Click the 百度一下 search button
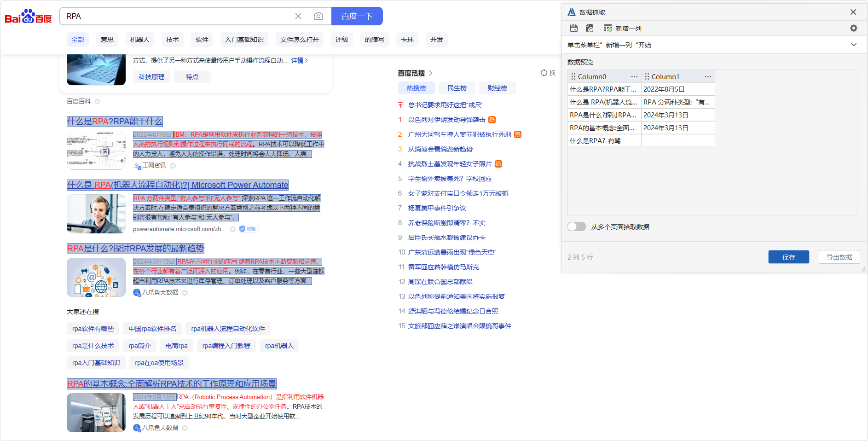The height and width of the screenshot is (441, 868). coord(357,16)
